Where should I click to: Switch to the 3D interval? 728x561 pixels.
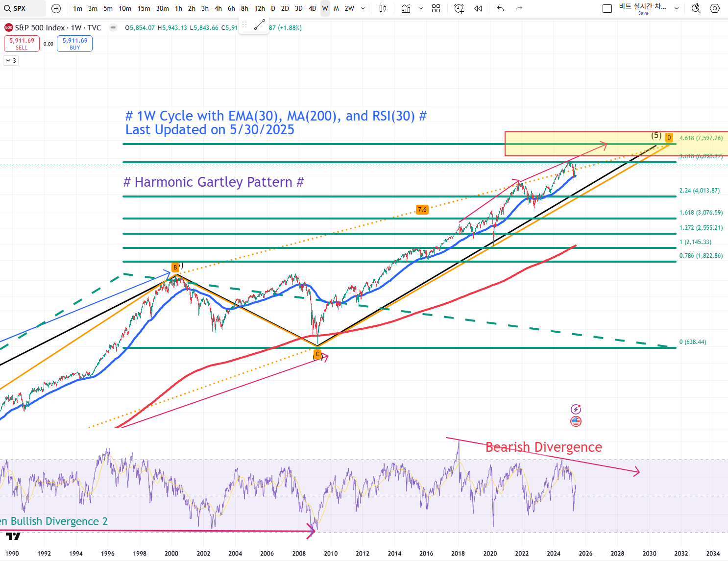[298, 8]
